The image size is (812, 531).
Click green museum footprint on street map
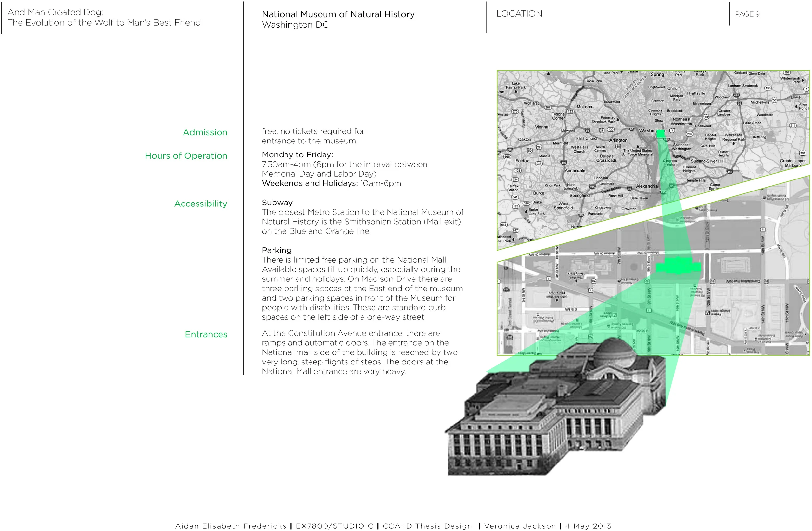[x=678, y=265]
